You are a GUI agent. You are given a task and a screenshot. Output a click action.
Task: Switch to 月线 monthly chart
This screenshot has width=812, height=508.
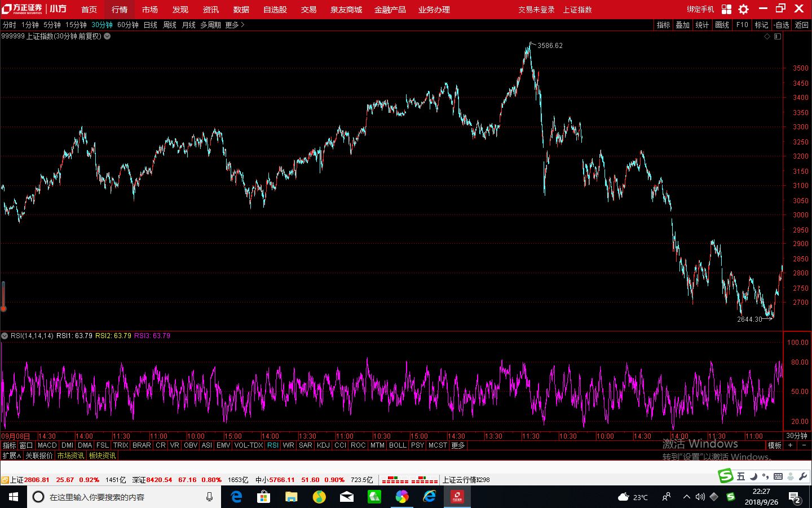189,25
